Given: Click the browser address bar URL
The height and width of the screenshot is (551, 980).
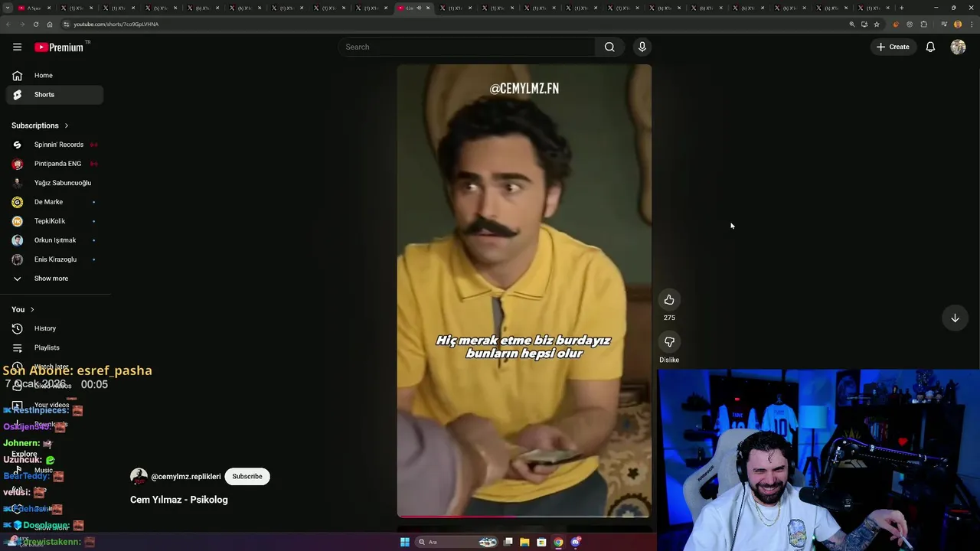Looking at the screenshot, I should 116,24.
